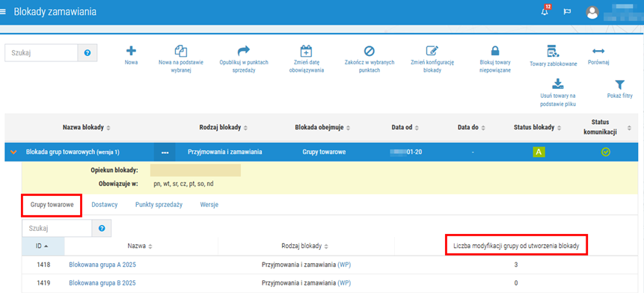
Task: Click Grupy towarowe cell in selected row
Action: pos(324,152)
